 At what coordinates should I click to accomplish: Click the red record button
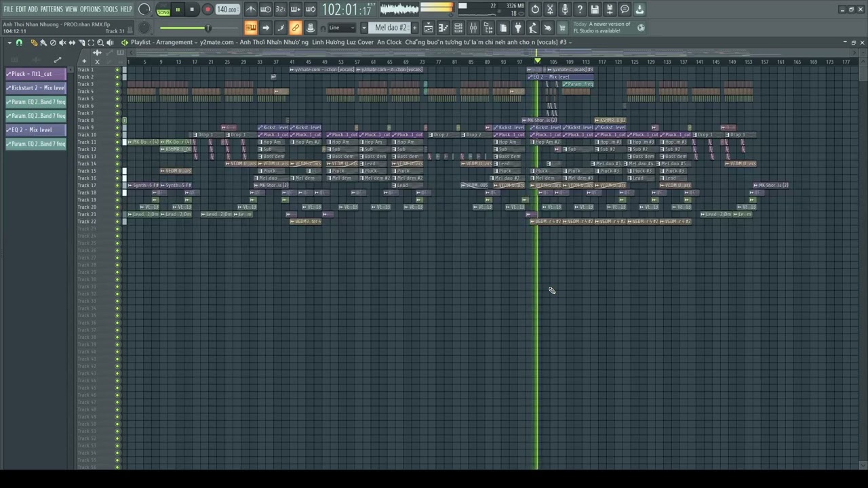208,9
